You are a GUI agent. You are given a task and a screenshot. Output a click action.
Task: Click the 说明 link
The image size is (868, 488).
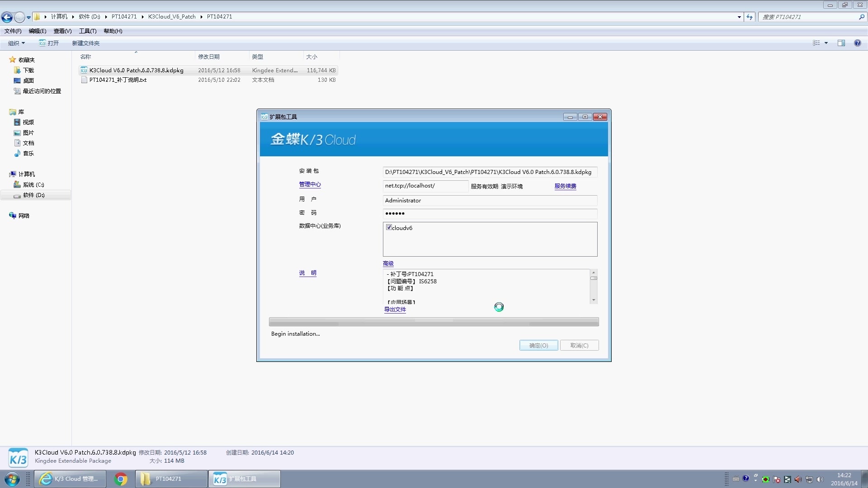pyautogui.click(x=307, y=273)
